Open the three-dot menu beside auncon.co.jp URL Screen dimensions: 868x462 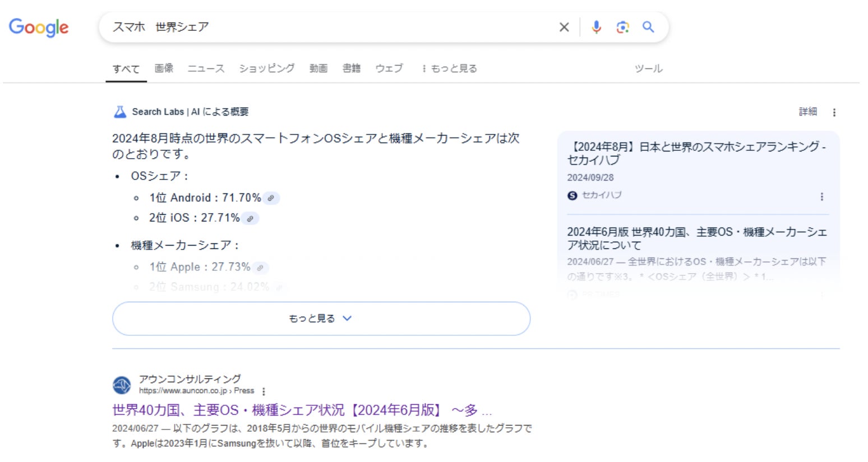point(264,391)
